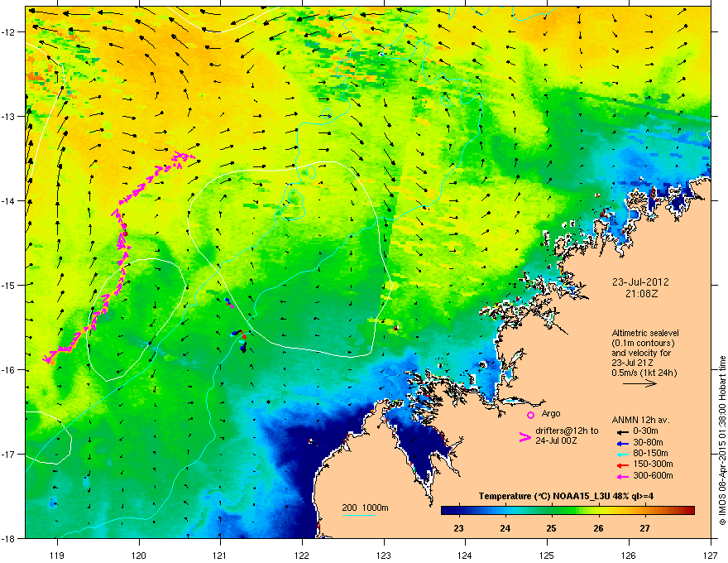Click the longitude axis label 122

302,555
